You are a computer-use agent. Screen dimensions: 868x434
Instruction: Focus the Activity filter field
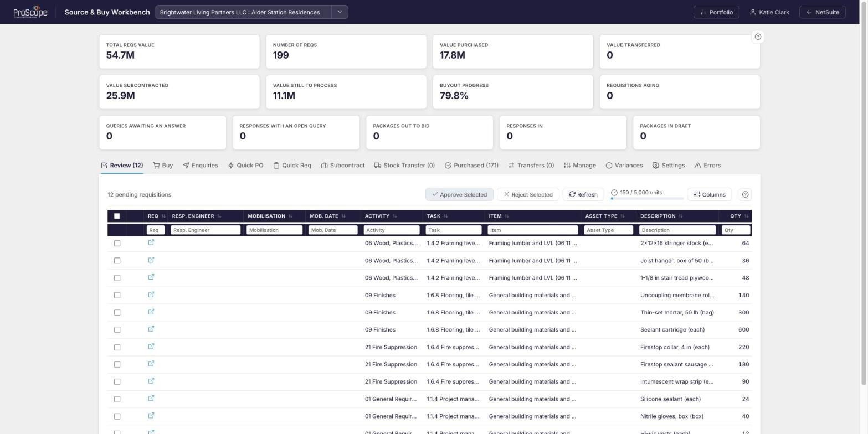(x=391, y=230)
